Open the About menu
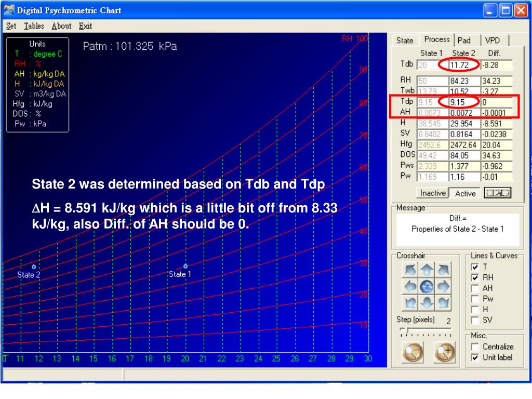532x399 pixels. tap(61, 26)
